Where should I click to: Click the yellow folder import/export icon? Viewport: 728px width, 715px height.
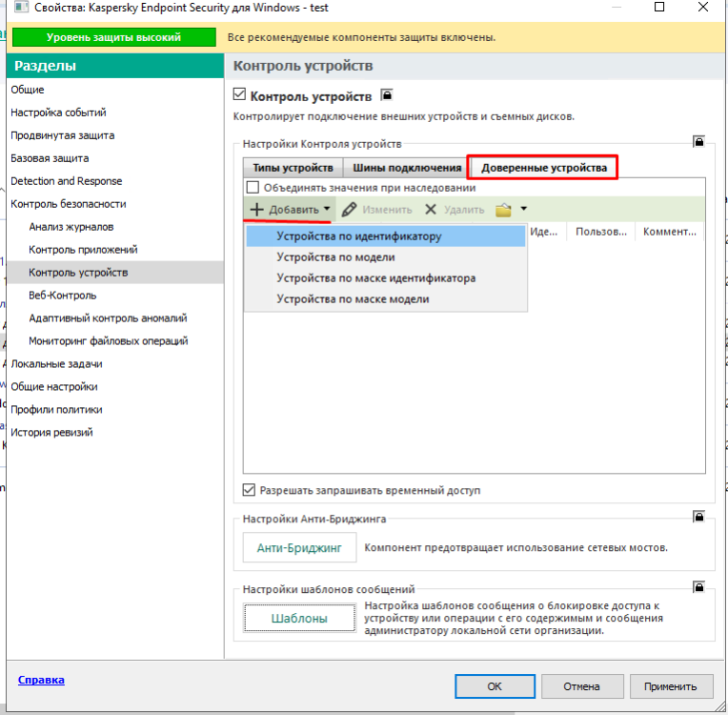point(503,210)
